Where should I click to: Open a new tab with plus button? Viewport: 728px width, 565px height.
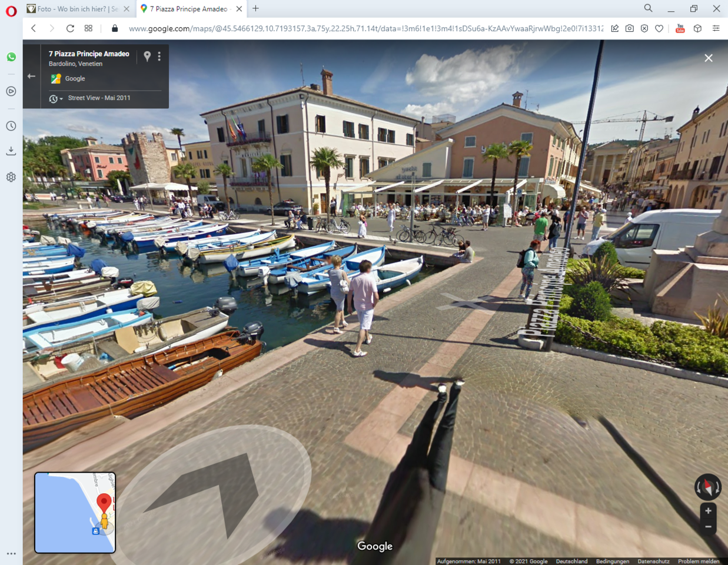click(255, 9)
